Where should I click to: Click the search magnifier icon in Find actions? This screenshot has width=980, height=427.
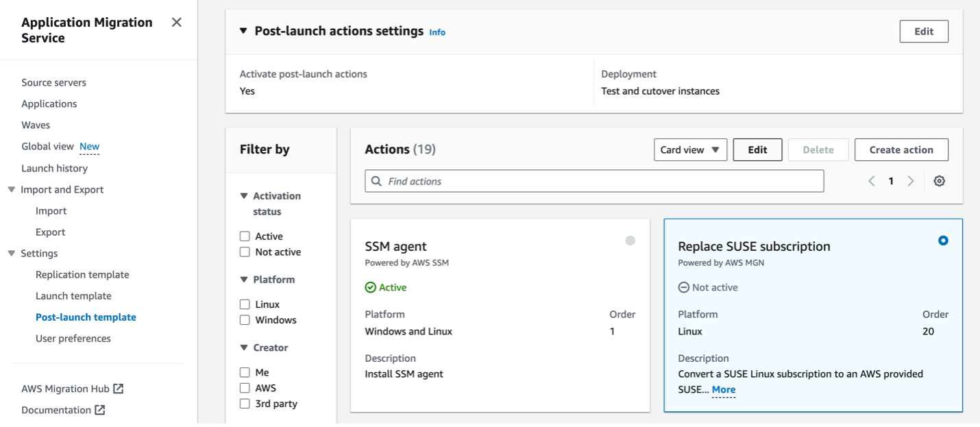[376, 181]
